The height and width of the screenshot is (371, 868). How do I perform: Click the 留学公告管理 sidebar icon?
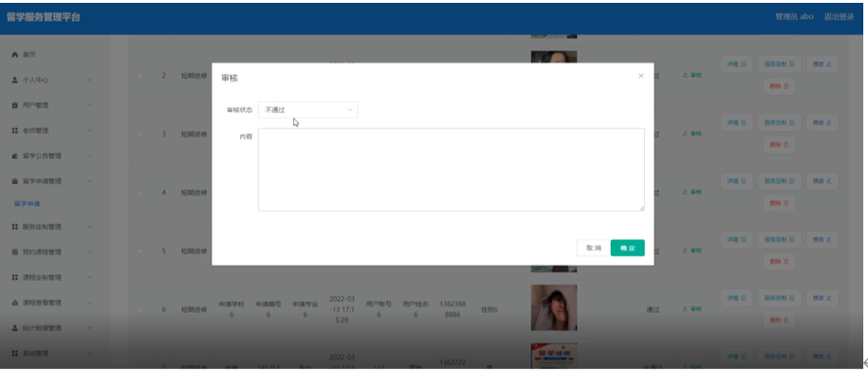click(15, 157)
